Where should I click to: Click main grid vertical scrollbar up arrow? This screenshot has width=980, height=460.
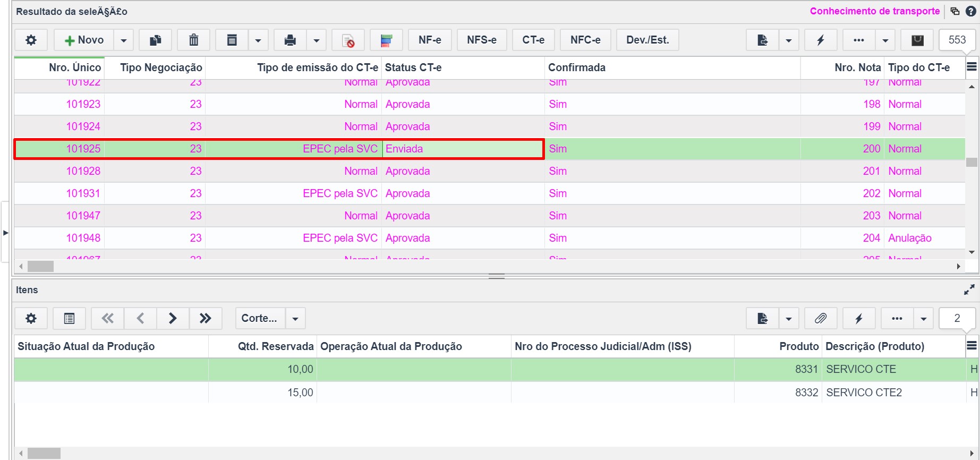click(x=972, y=87)
